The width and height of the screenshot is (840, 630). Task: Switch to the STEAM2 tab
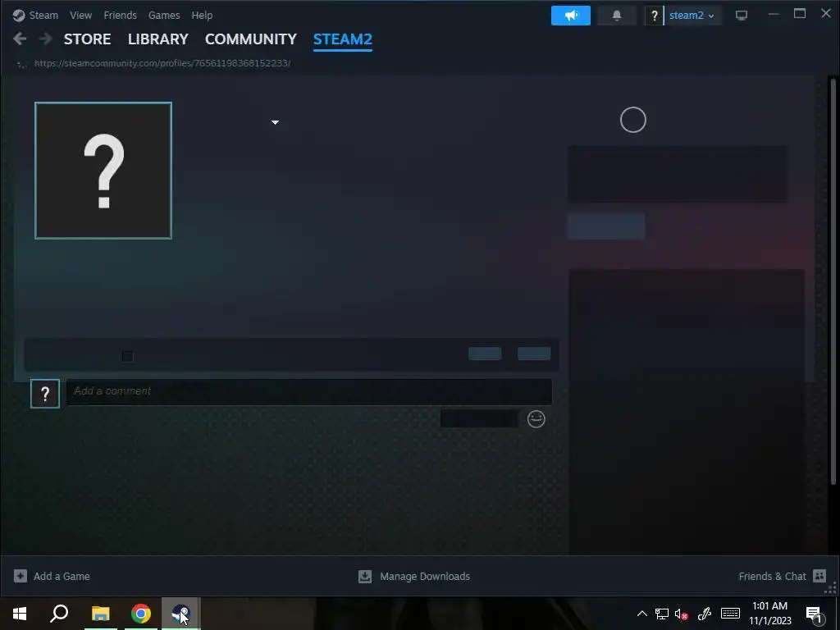342,39
